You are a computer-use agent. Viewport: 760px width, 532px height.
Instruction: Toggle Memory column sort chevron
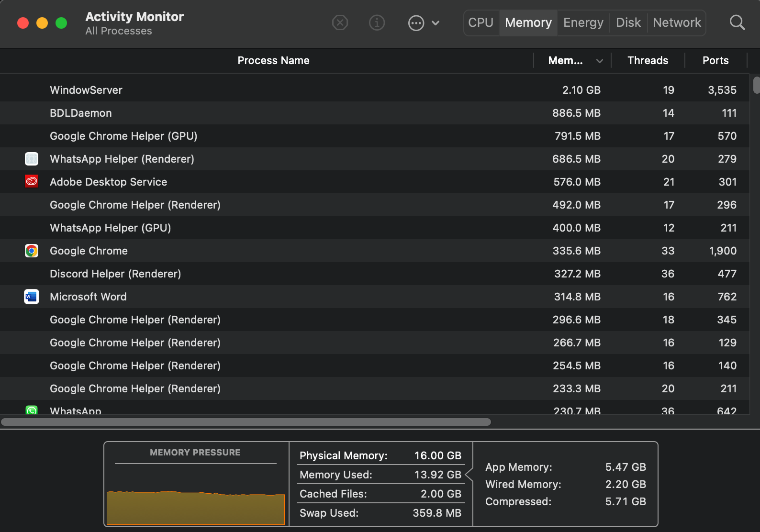coord(599,61)
